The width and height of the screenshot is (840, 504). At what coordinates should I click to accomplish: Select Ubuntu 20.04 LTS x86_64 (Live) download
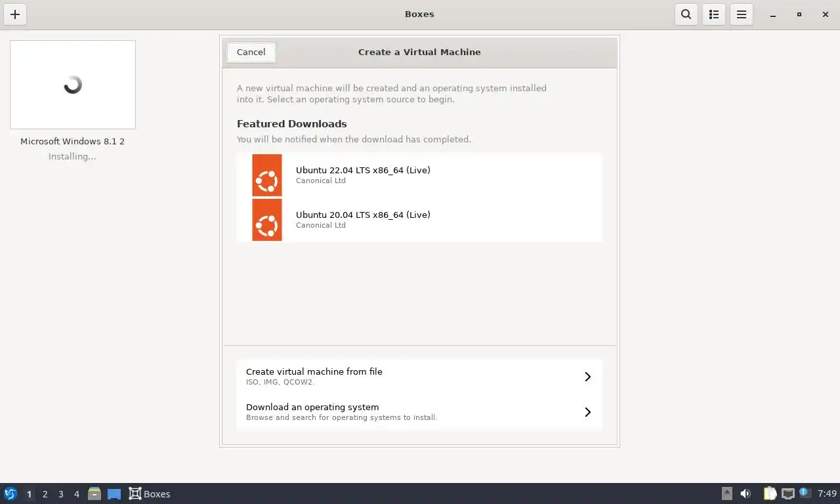click(419, 220)
